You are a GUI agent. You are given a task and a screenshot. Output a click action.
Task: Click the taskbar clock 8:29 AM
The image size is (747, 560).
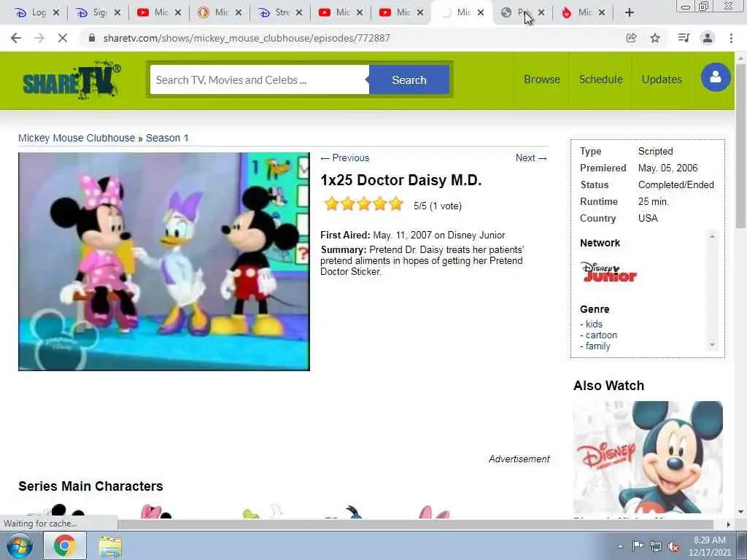tap(709, 540)
